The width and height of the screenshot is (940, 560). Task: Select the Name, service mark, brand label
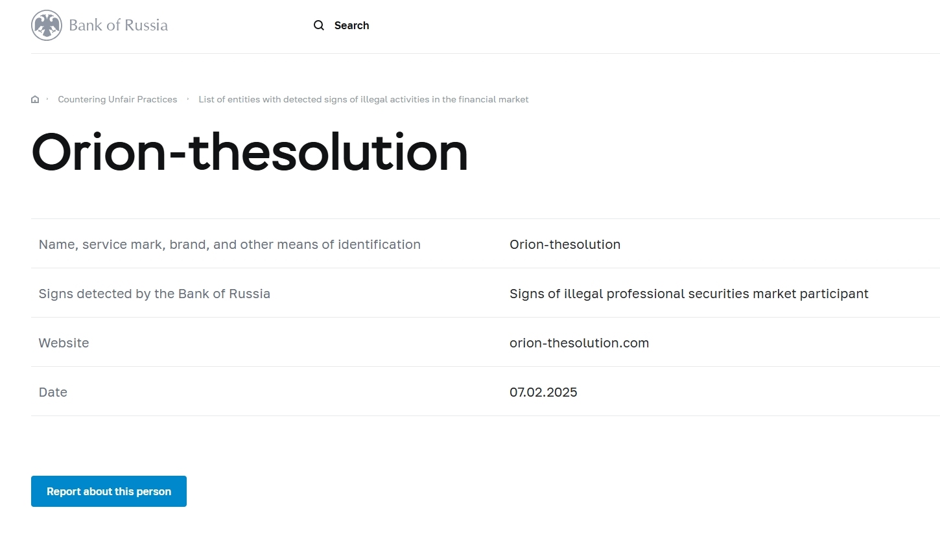tap(229, 244)
